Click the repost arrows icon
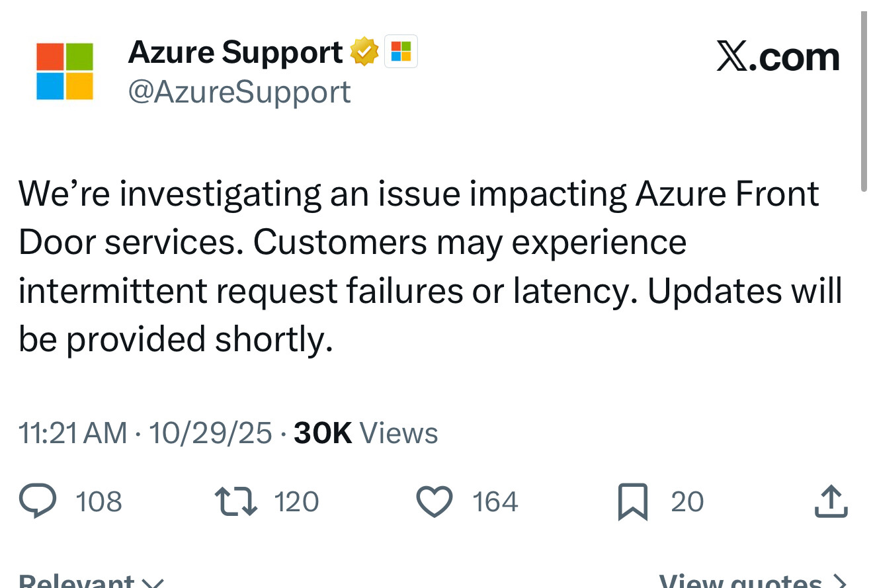 237,502
